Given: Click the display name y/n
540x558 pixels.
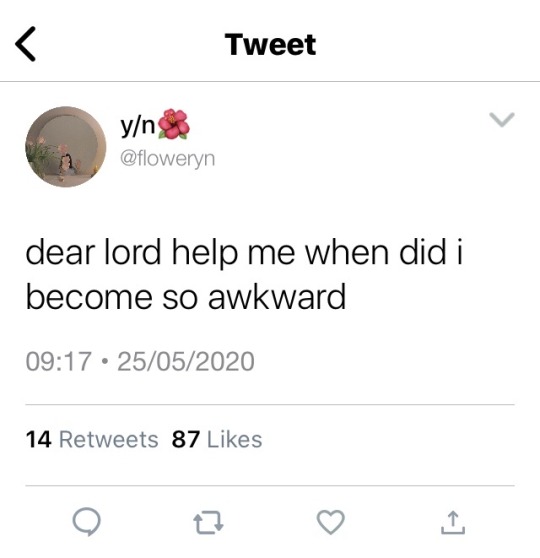Looking at the screenshot, I should point(137,125).
